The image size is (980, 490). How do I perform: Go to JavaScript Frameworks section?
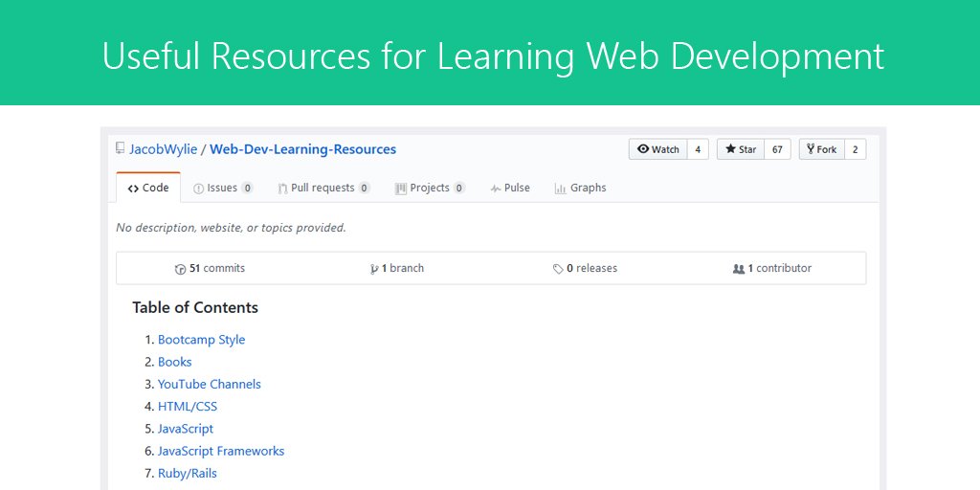coord(221,451)
